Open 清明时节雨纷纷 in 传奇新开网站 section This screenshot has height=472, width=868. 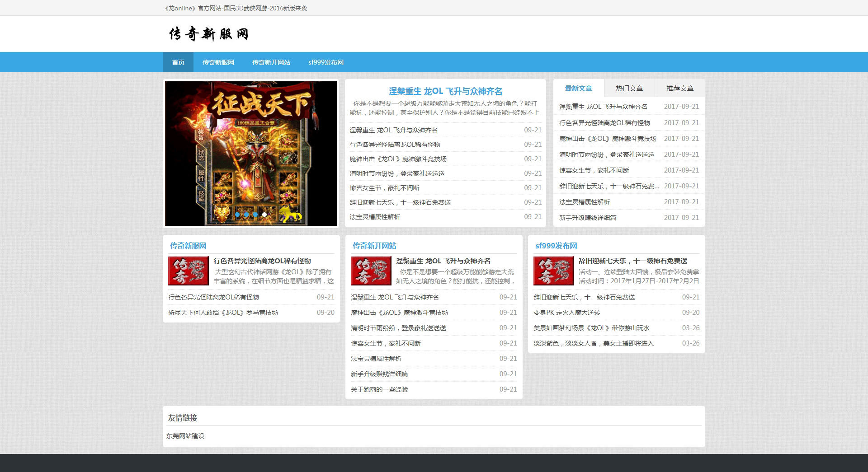[398, 328]
